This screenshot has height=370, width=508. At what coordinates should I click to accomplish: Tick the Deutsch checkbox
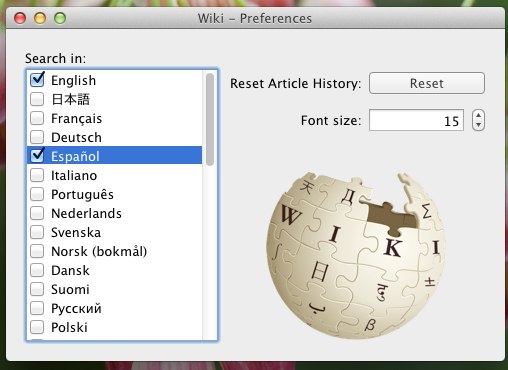37,137
